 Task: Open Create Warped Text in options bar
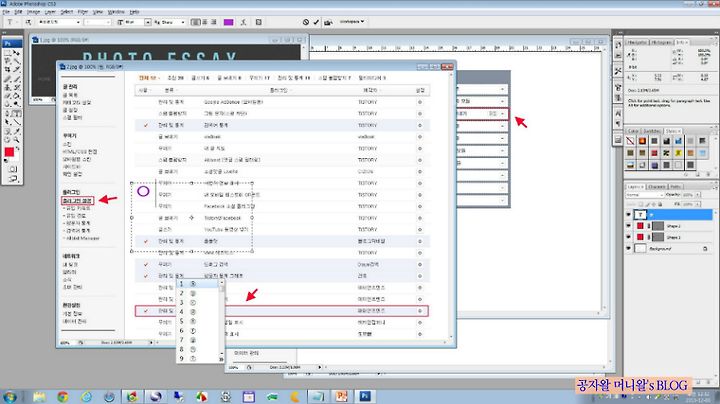coord(243,22)
